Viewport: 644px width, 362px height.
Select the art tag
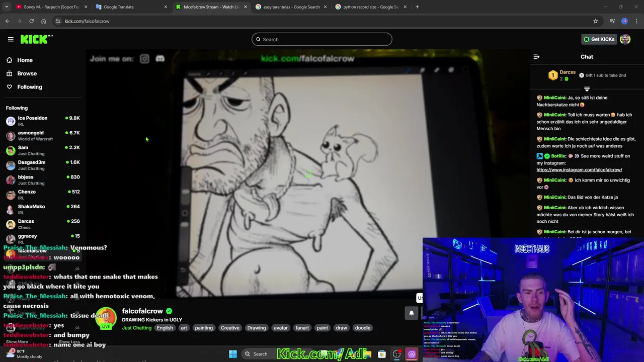tap(184, 328)
